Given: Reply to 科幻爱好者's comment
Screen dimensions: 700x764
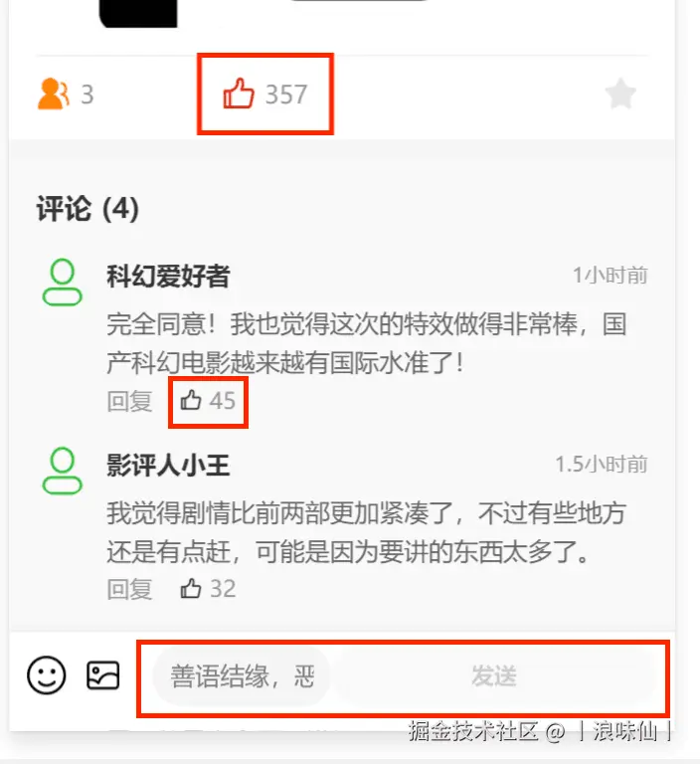Looking at the screenshot, I should (129, 402).
